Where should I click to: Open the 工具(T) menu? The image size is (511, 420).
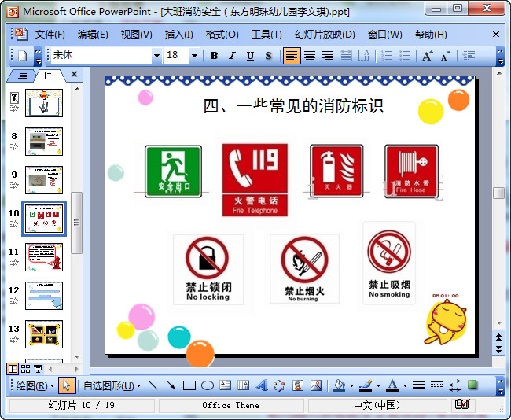point(267,35)
